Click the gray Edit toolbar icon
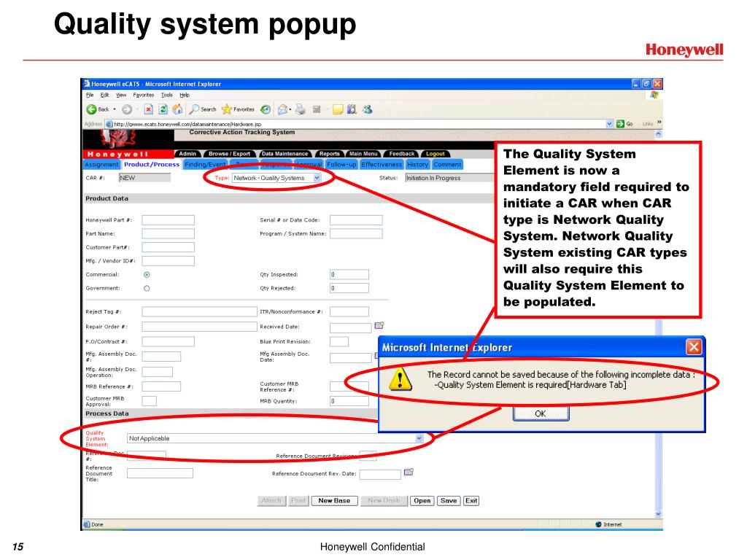747x560 pixels. coord(317,109)
